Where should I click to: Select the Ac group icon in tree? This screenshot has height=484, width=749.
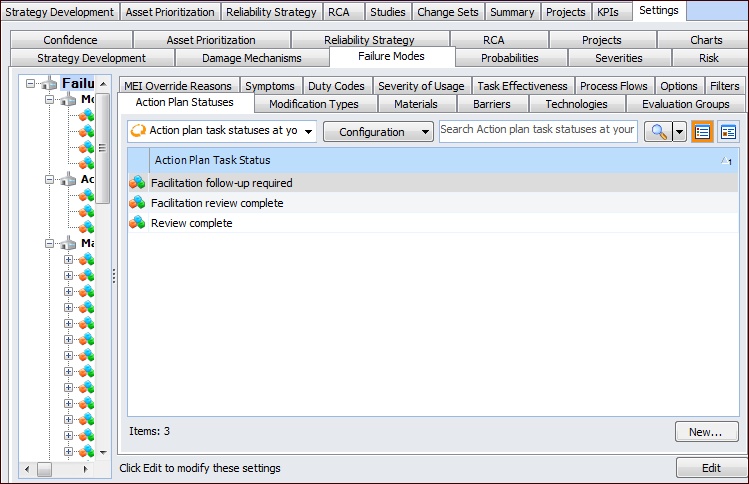(x=68, y=180)
